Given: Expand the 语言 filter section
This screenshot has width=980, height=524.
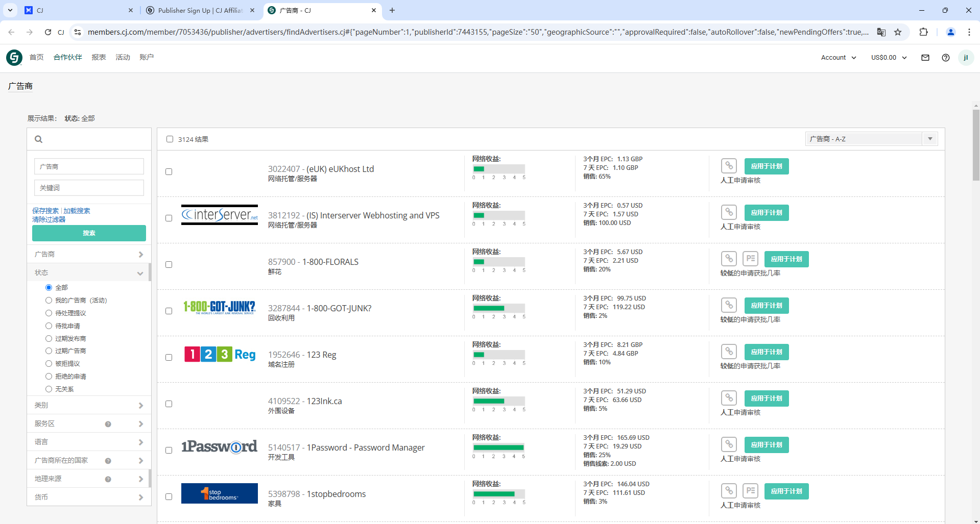Looking at the screenshot, I should click(x=89, y=442).
